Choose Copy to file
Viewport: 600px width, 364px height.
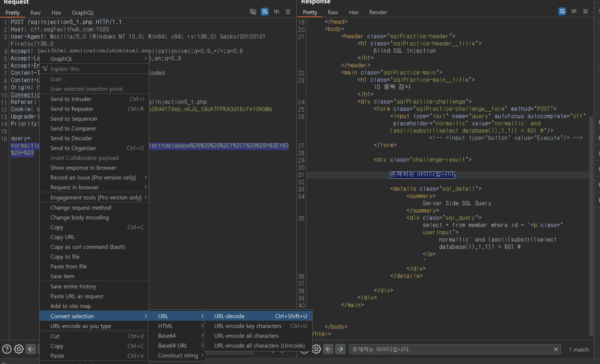coord(94,257)
